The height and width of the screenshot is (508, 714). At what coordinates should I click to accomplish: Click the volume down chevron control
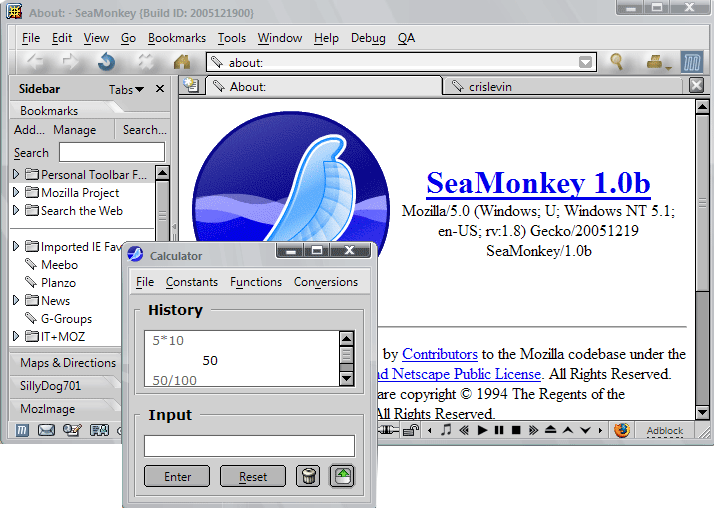pyautogui.click(x=586, y=430)
